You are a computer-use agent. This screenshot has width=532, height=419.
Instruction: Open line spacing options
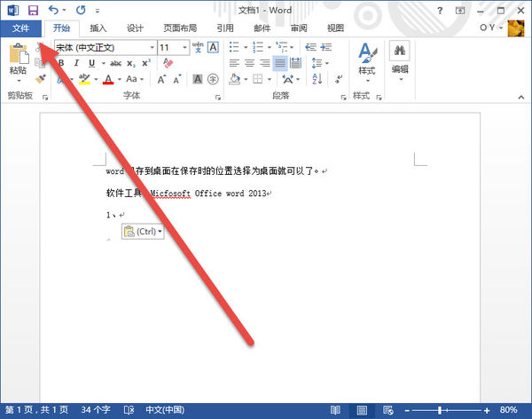pyautogui.click(x=320, y=63)
